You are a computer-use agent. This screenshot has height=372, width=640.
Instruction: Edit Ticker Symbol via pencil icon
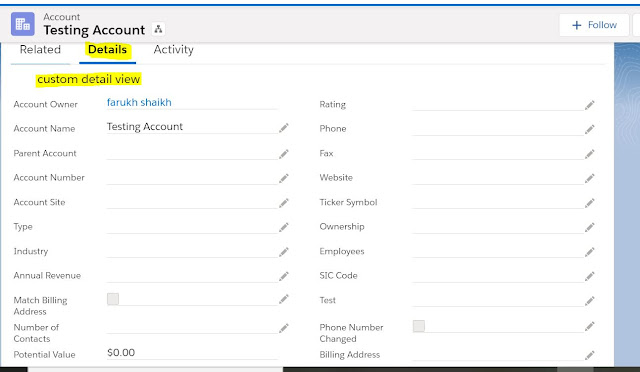click(589, 203)
